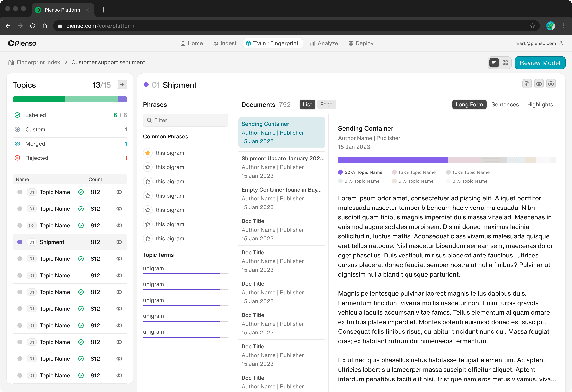
Task: Star the last this bigram phrase
Action: click(x=148, y=238)
